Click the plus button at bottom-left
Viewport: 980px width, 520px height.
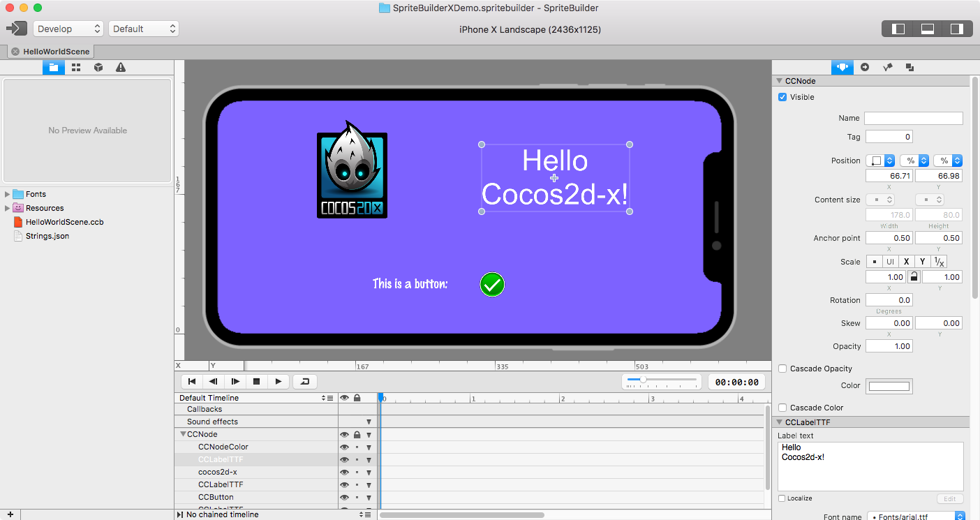point(10,514)
